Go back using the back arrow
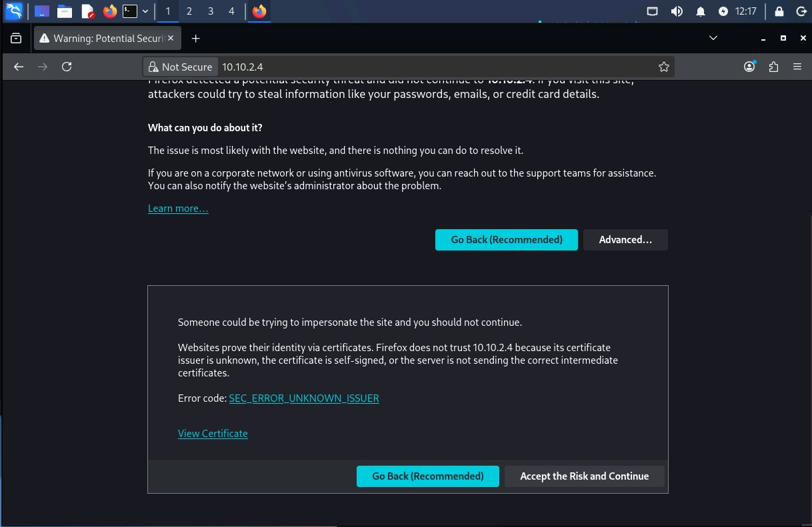 click(x=19, y=67)
